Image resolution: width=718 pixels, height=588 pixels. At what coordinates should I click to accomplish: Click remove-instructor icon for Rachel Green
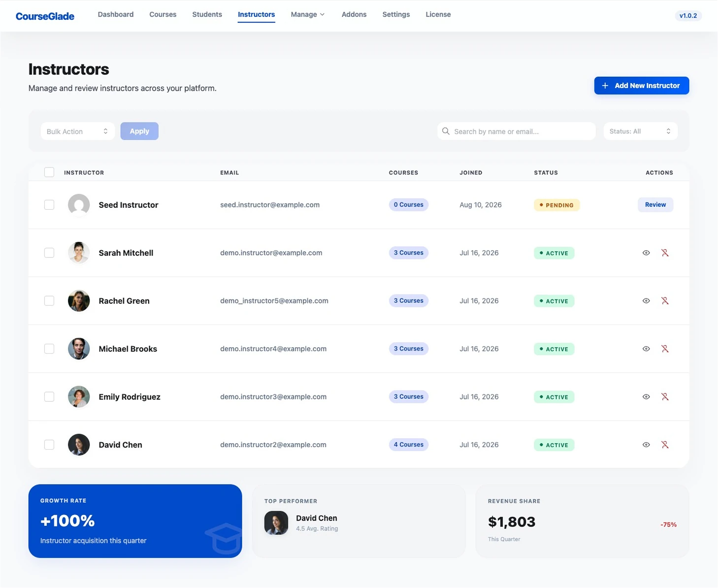coord(665,301)
